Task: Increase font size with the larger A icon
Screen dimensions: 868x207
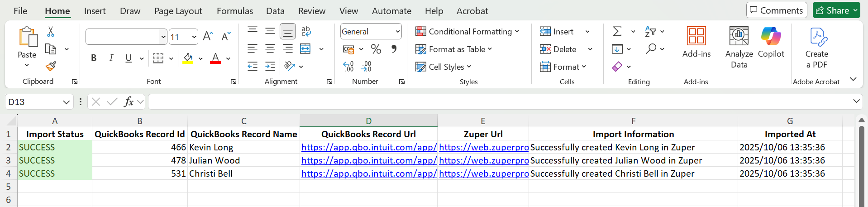Action: coord(208,36)
